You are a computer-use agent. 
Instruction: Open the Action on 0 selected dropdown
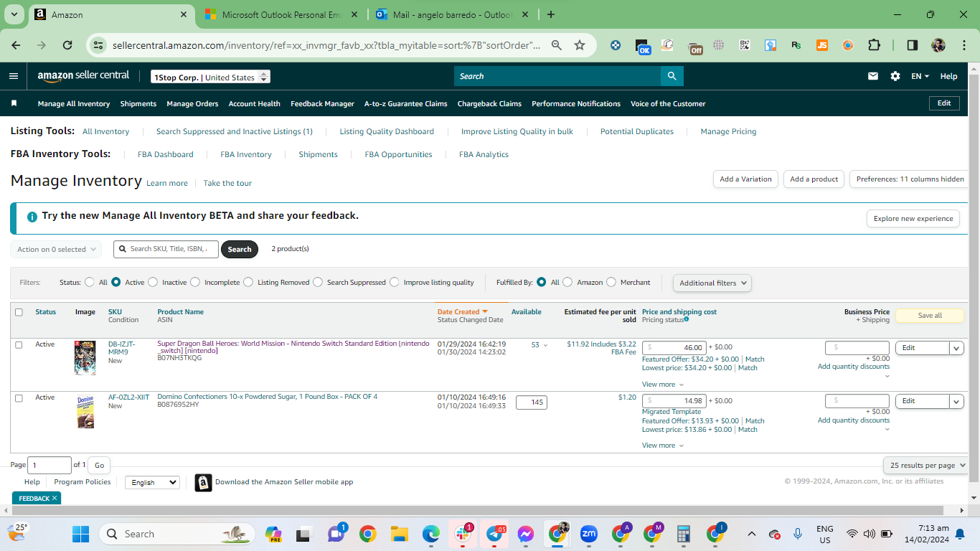tap(56, 250)
